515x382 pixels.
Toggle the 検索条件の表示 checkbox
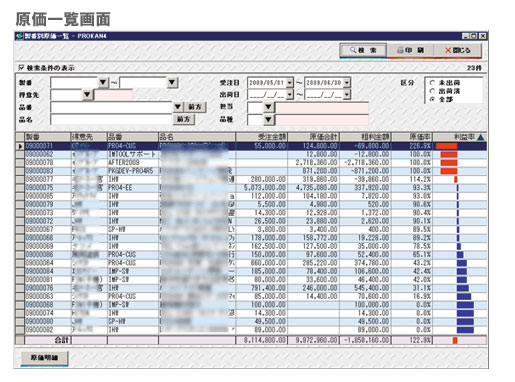(x=22, y=68)
